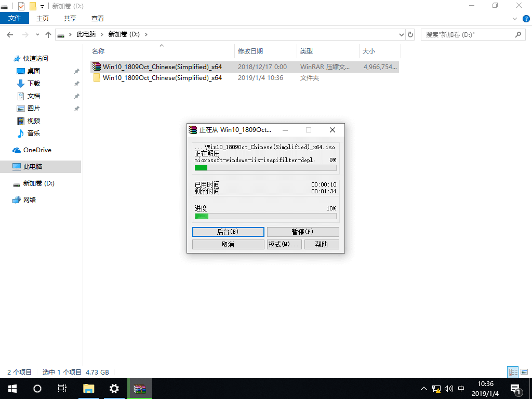Open the quick access toolbar dropdown

click(43, 5)
